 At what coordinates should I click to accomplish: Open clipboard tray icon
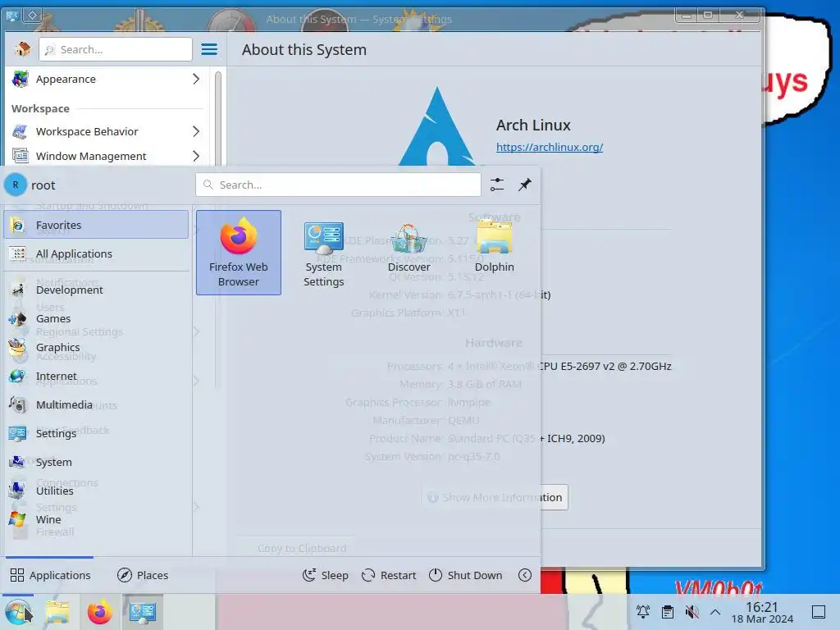(x=668, y=612)
